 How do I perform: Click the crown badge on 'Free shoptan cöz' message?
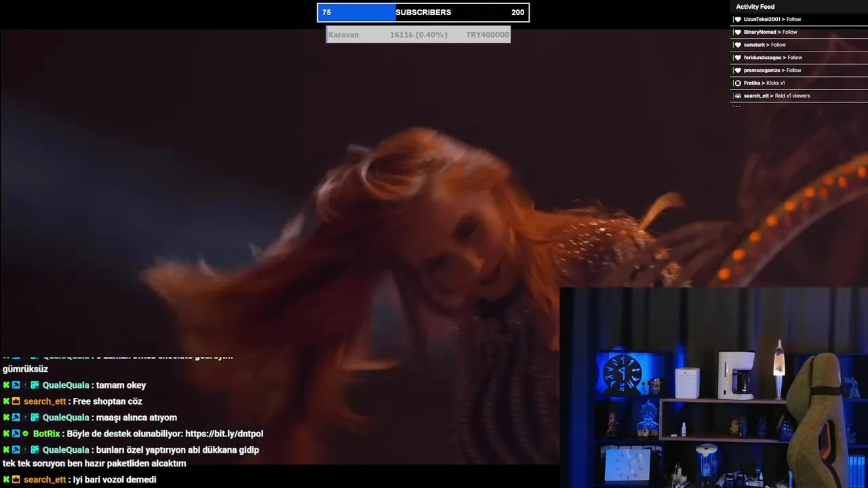point(16,401)
